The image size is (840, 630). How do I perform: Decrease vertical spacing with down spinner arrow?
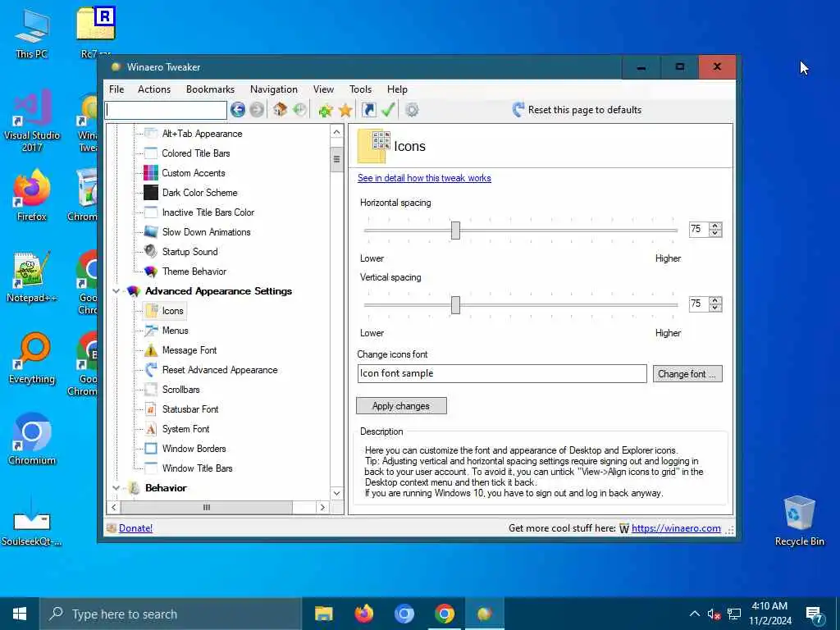click(x=715, y=308)
